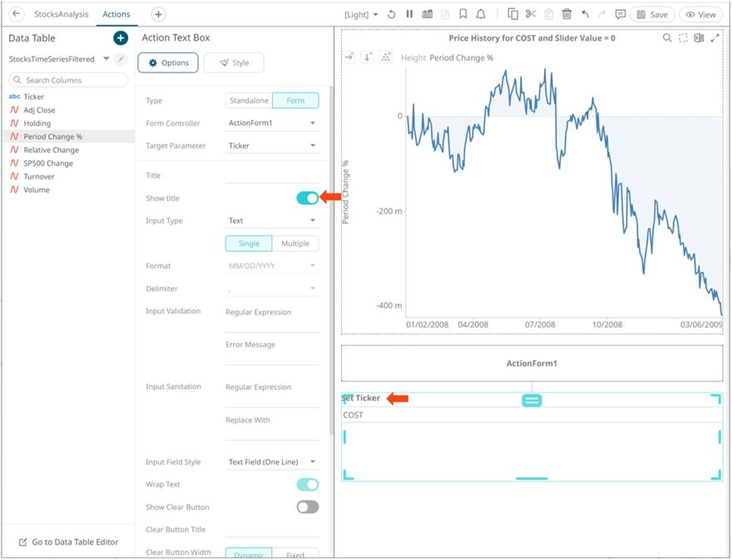
Task: Open the Input Type dropdown
Action: pos(272,221)
